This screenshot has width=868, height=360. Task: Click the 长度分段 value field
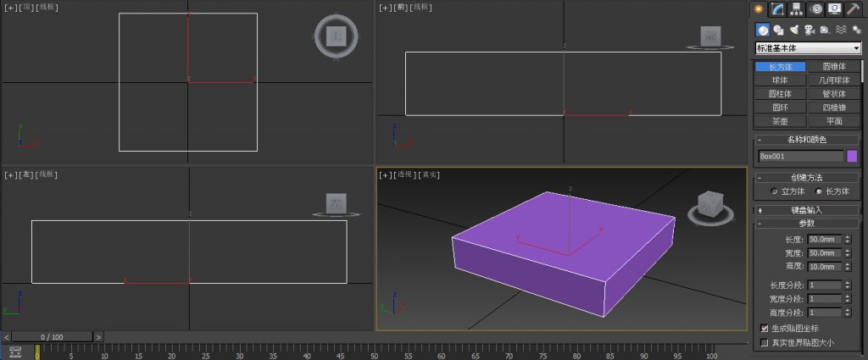(x=824, y=285)
